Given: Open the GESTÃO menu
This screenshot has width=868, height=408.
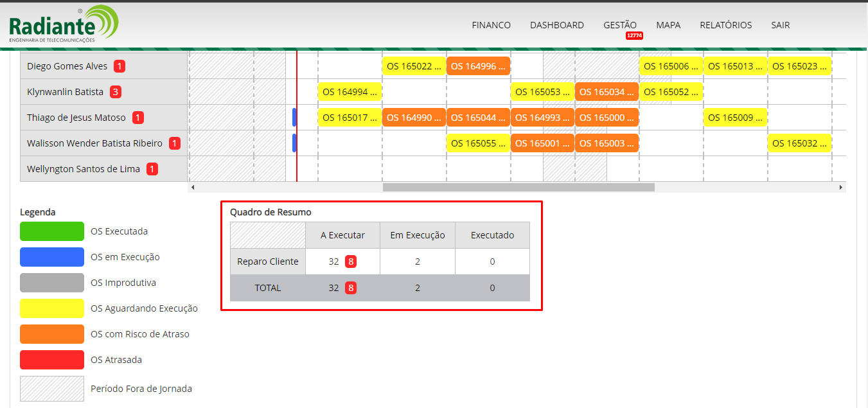Looking at the screenshot, I should pos(619,25).
